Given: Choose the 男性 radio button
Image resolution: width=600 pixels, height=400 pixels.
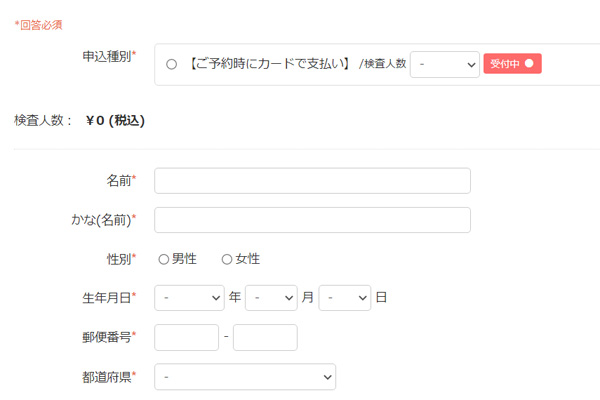Looking at the screenshot, I should (164, 259).
